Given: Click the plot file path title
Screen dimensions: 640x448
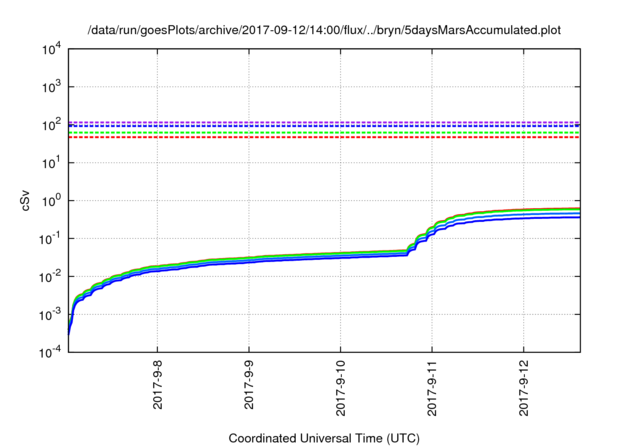Looking at the screenshot, I should pyautogui.click(x=324, y=30).
